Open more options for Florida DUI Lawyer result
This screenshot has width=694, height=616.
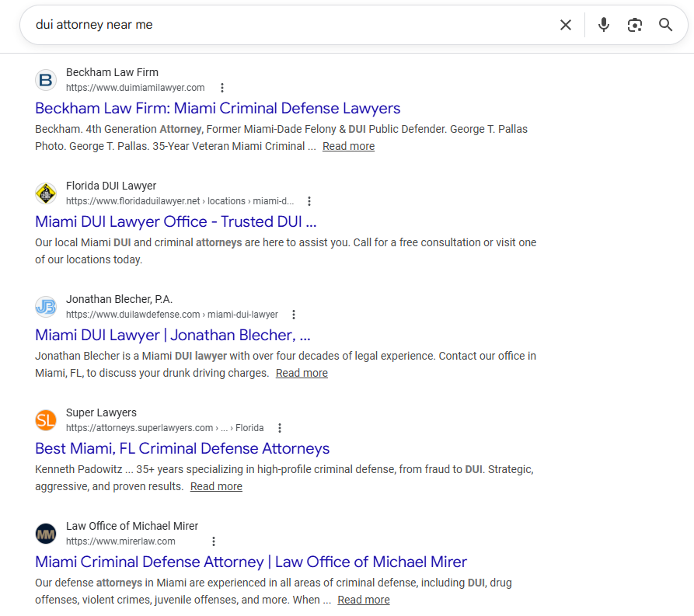[x=309, y=201]
